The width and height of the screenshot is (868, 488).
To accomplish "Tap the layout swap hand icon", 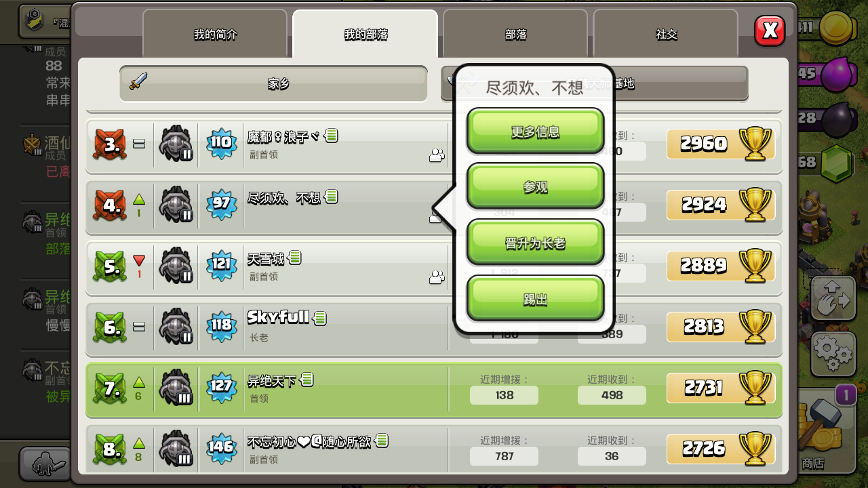I will coord(833,299).
